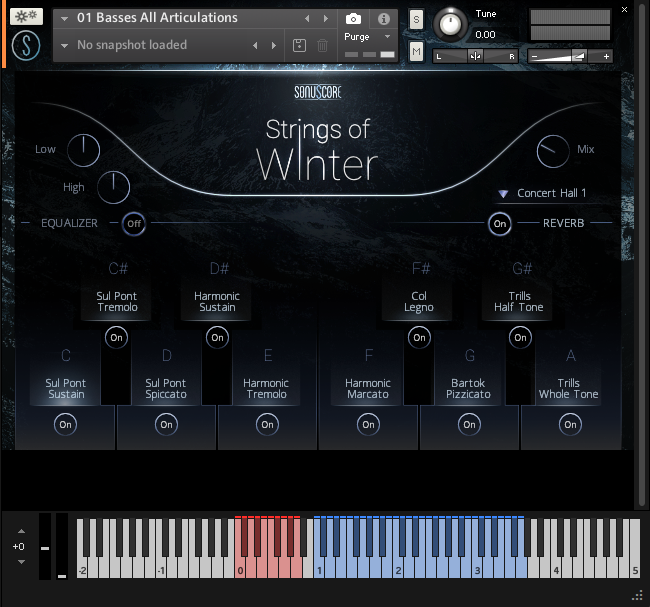
Task: Select the Trills Half Tone G# articulation
Action: [518, 301]
